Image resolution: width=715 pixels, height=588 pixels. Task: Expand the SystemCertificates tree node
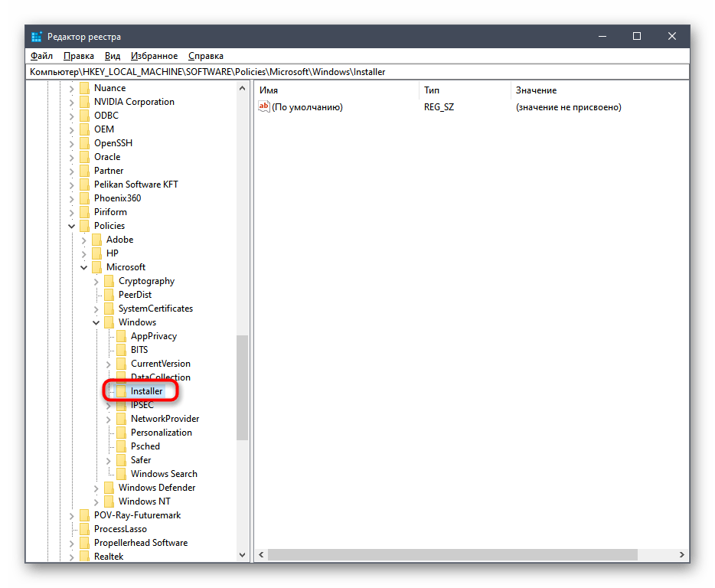click(96, 309)
